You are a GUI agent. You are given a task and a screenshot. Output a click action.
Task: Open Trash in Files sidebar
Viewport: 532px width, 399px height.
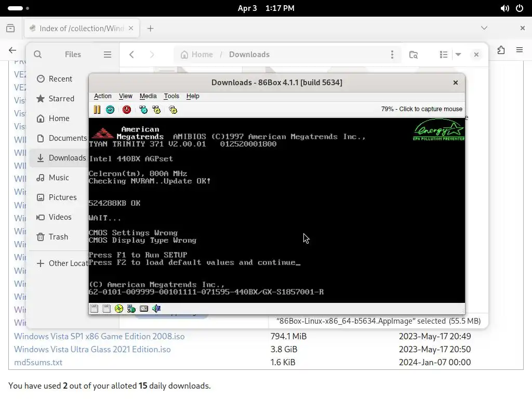pyautogui.click(x=59, y=236)
